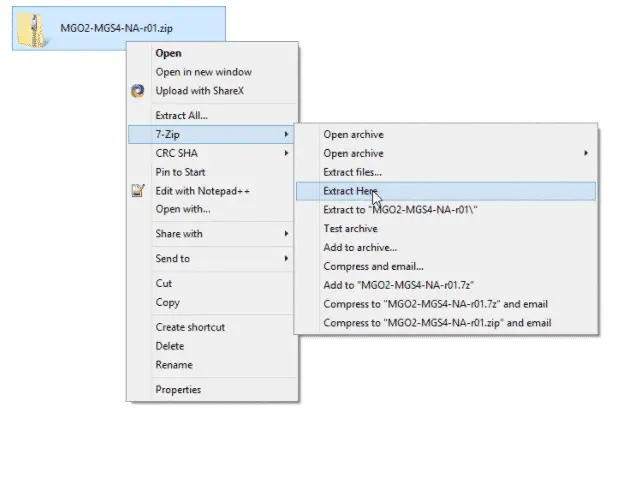Screen dimensions: 637x479
Task: Choose Cut from context menu
Action: point(213,283)
